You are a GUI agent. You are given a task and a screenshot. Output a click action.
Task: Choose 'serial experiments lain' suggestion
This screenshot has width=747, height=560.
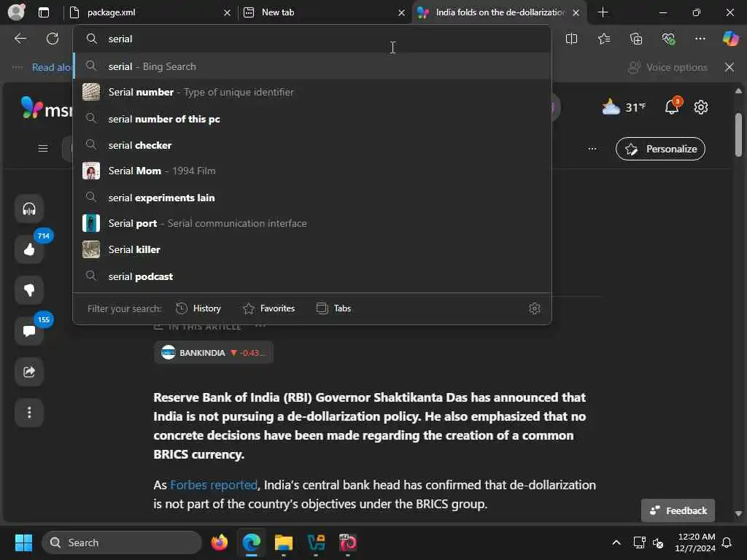click(x=312, y=197)
